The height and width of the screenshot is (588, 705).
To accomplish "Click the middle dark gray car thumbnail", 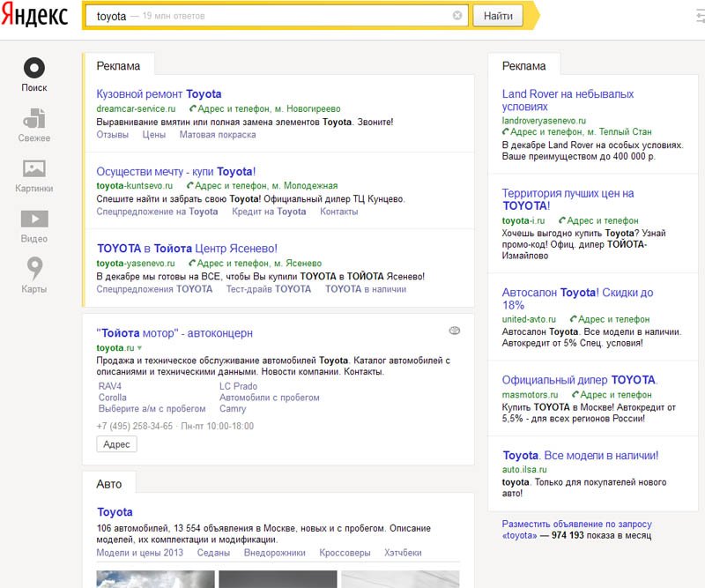I will coord(278,579).
